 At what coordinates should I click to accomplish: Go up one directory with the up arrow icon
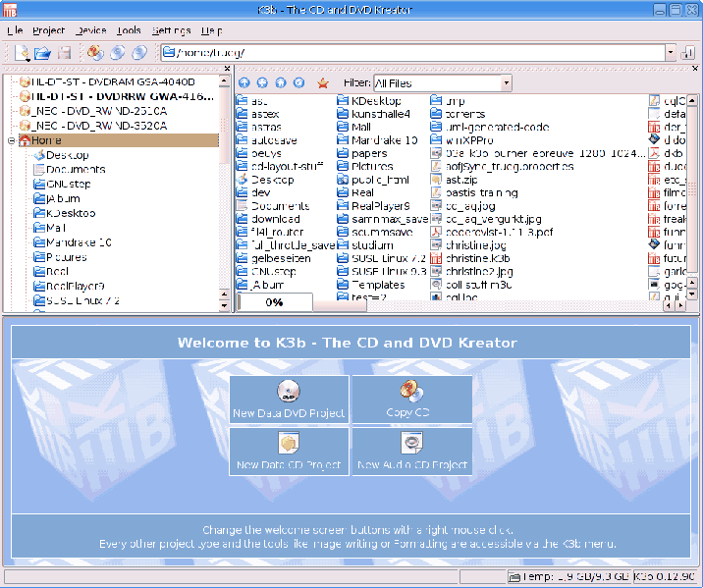[244, 83]
